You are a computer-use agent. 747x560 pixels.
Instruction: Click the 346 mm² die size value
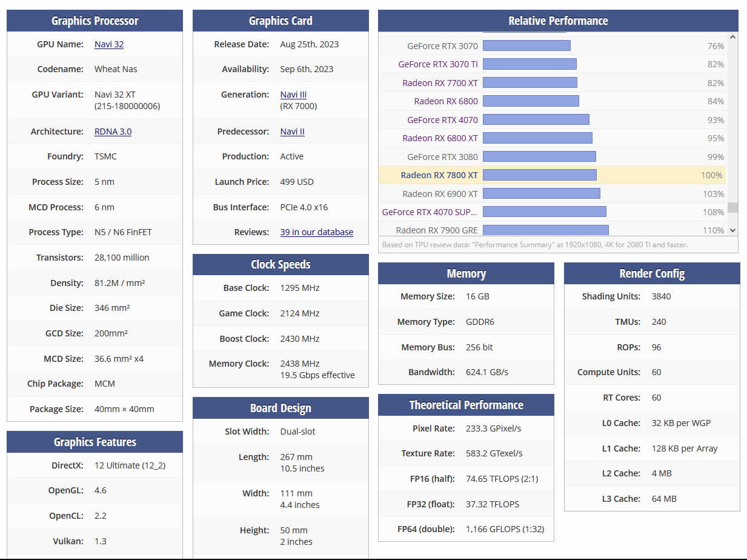(x=112, y=308)
